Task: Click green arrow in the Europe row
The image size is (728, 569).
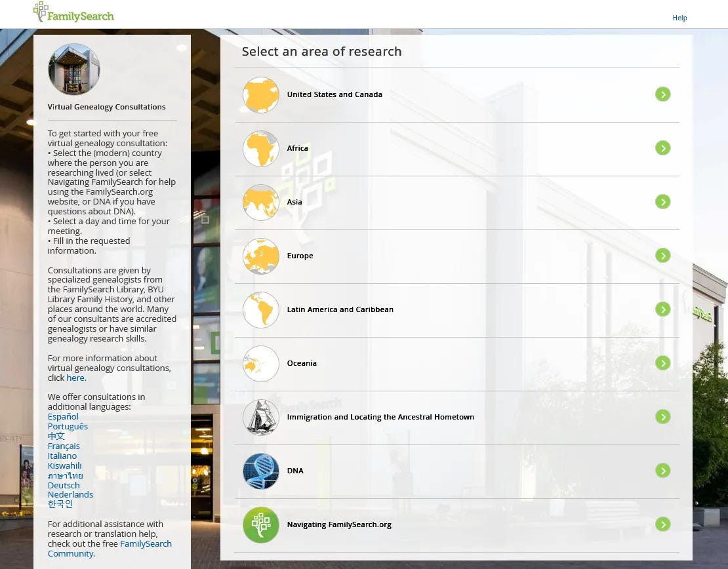Action: 662,255
